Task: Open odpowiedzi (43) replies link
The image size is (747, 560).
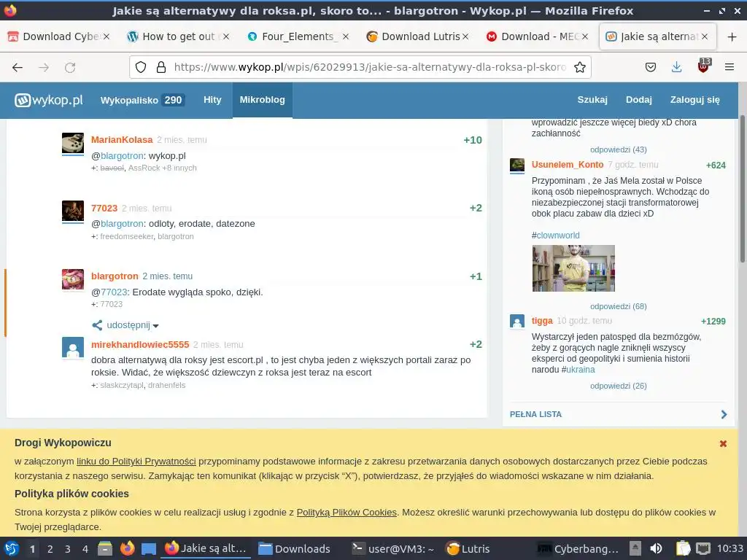Action: coord(619,149)
